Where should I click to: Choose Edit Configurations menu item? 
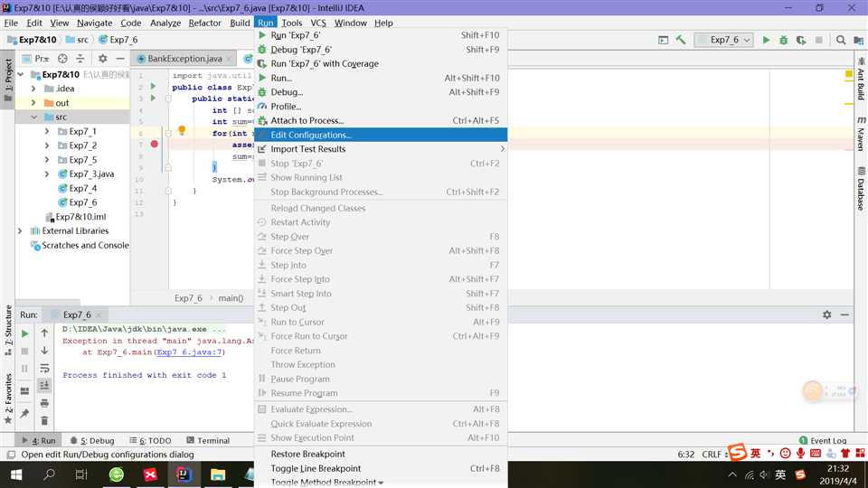pyautogui.click(x=381, y=135)
